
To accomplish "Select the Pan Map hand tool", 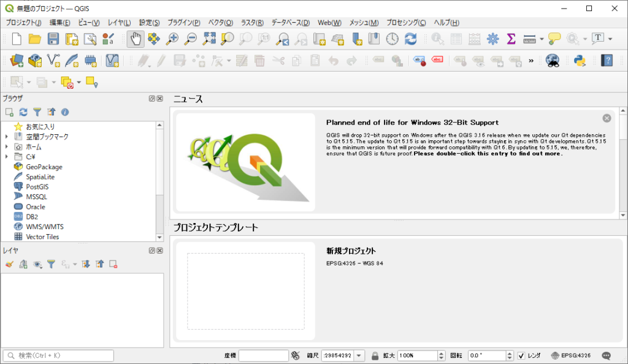I will tap(136, 39).
